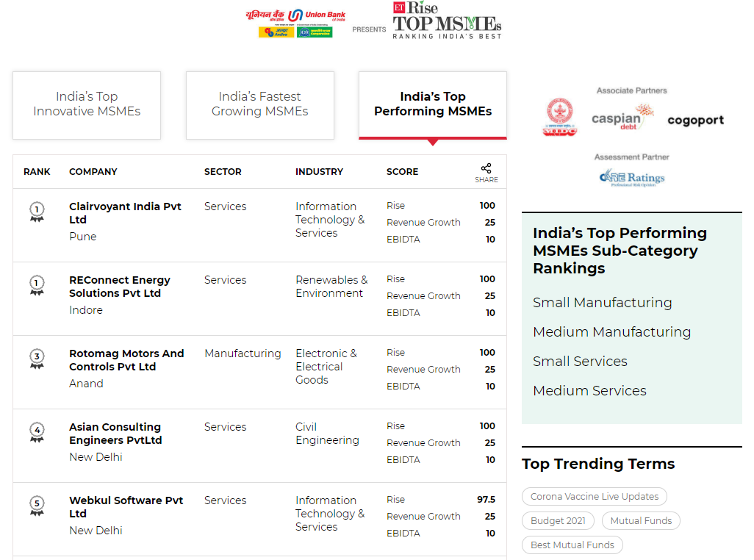Click Anand location under Rotomag Motors

(x=86, y=384)
